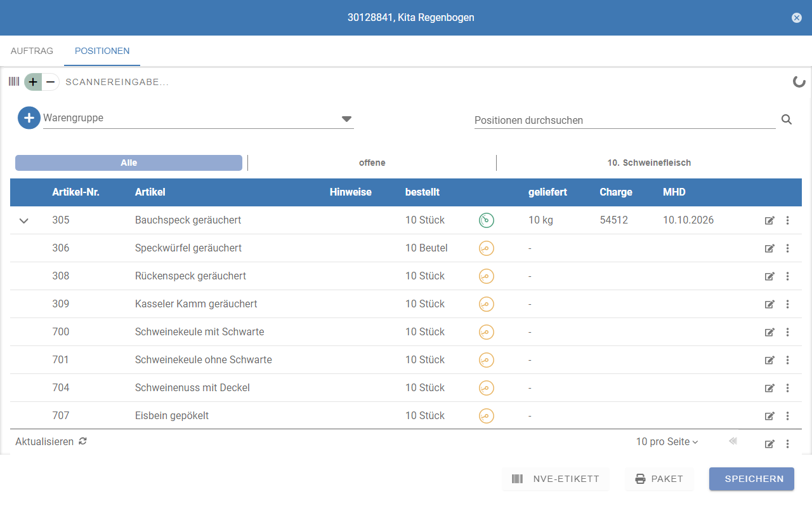Toggle scanner minus mode
The height and width of the screenshot is (508, 812).
coord(51,82)
